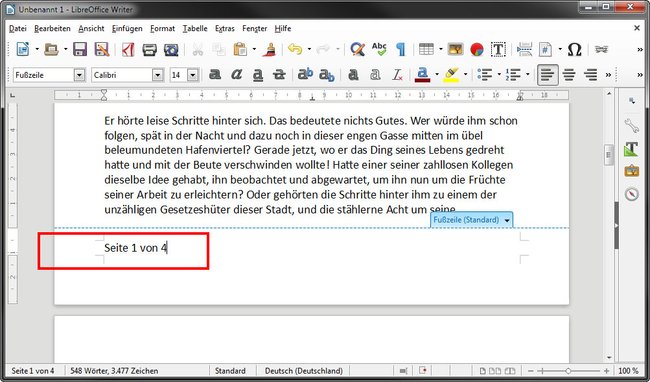Viewport: 650px width, 382px height.
Task: Apply superscript formatting
Action: (305, 75)
